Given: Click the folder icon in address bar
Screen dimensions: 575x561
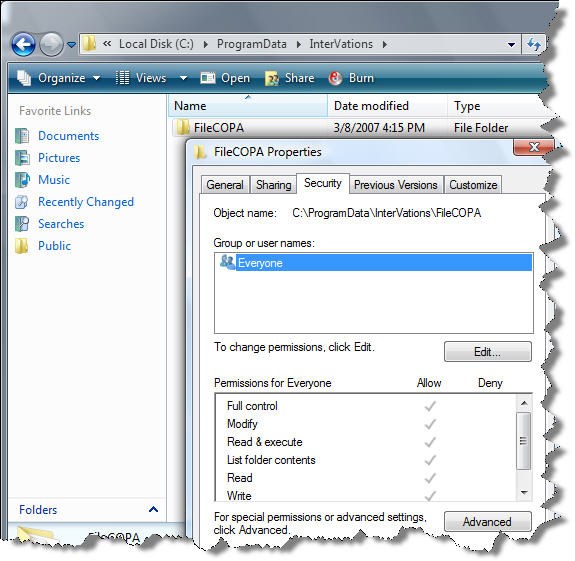Looking at the screenshot, I should (x=89, y=44).
